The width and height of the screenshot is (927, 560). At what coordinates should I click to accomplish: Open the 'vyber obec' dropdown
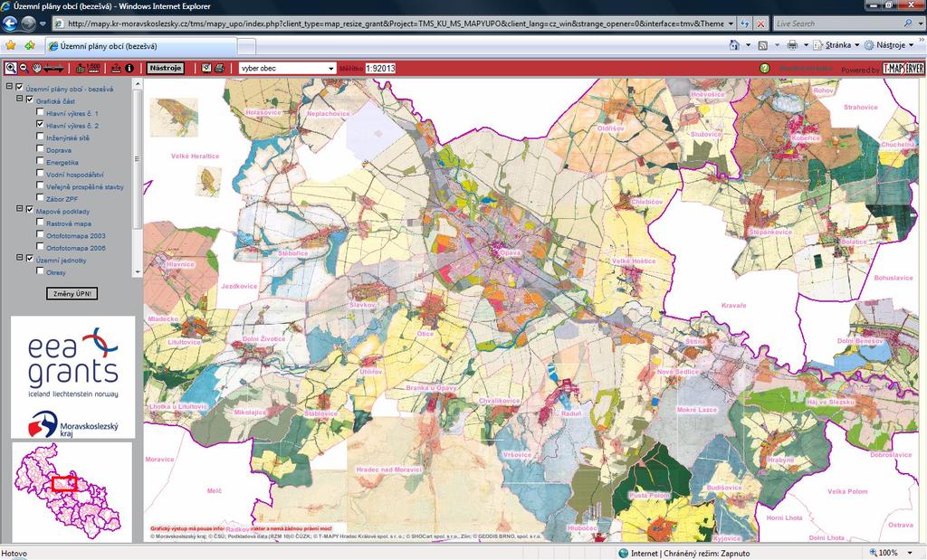click(287, 69)
